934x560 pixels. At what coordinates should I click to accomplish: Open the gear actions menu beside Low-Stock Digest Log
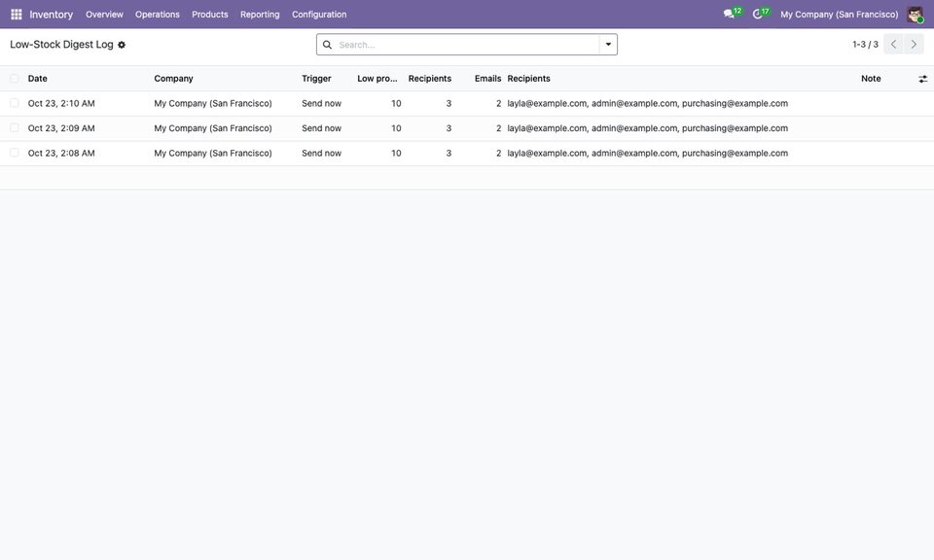click(x=122, y=45)
